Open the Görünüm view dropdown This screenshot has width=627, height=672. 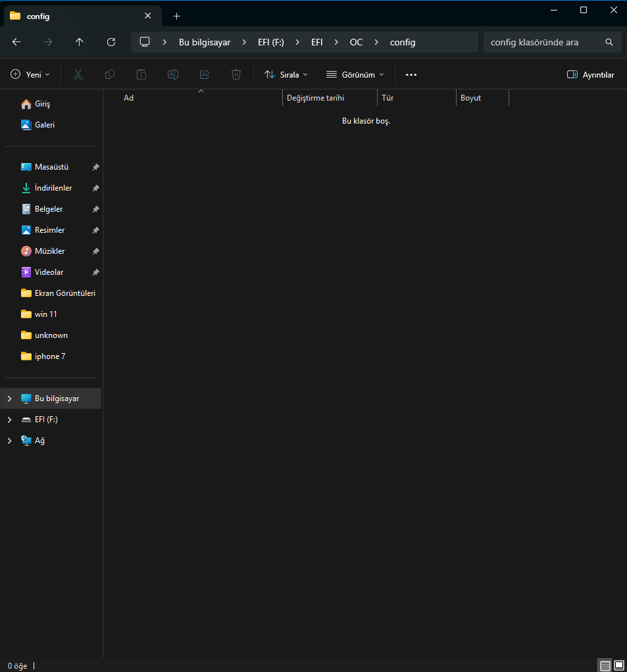click(355, 75)
